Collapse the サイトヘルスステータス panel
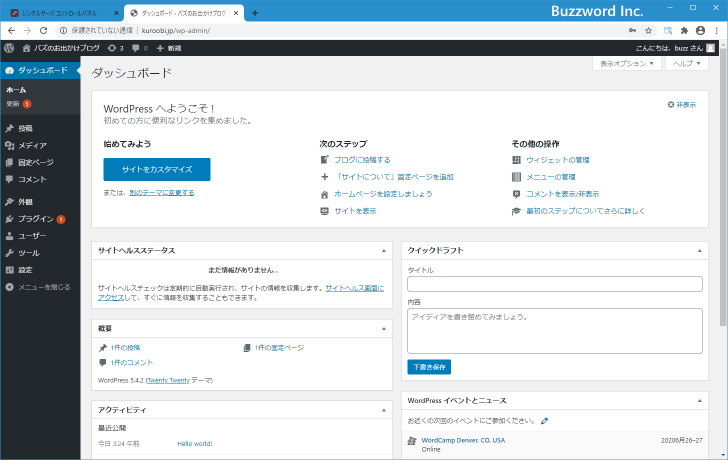 coord(384,250)
